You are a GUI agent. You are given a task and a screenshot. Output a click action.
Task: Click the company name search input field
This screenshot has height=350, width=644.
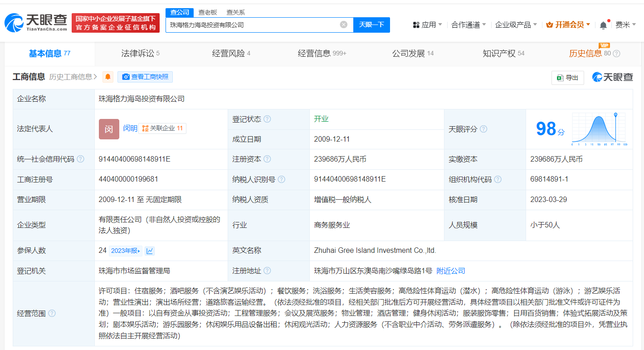(252, 25)
